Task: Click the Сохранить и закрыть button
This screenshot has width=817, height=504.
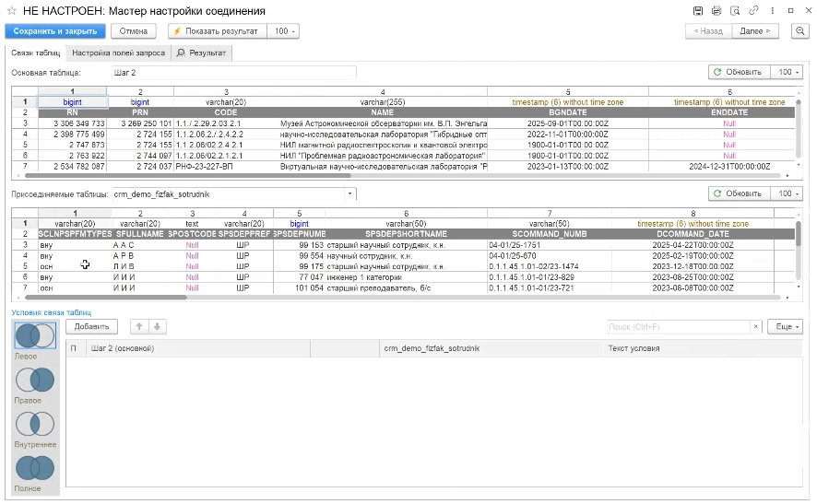Action: [x=54, y=30]
